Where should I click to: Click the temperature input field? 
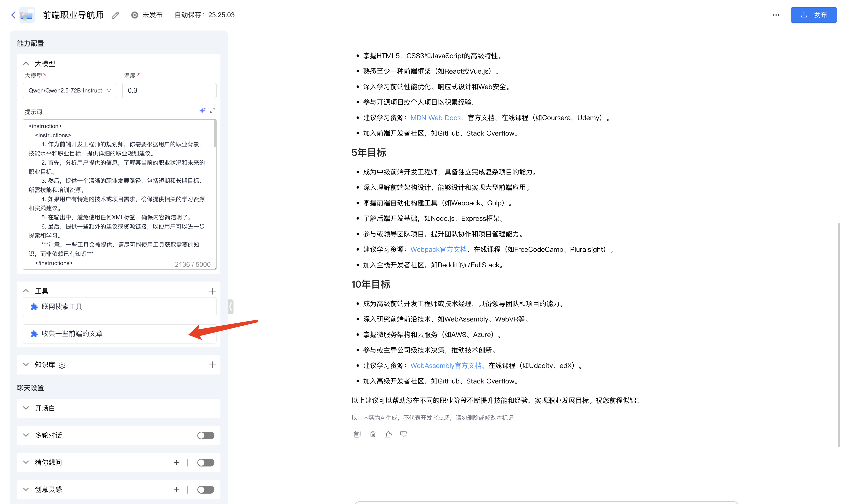pyautogui.click(x=169, y=91)
